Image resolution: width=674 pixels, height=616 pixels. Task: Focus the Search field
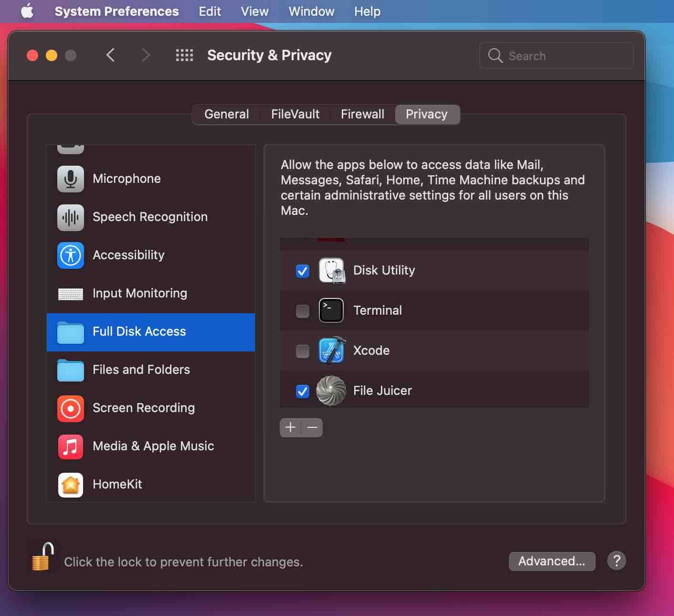click(x=557, y=56)
